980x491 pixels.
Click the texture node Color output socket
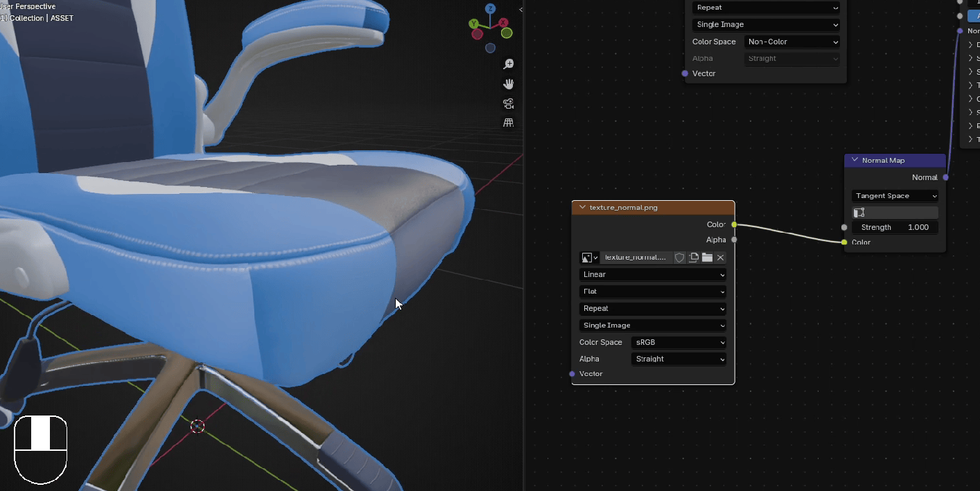click(x=734, y=224)
